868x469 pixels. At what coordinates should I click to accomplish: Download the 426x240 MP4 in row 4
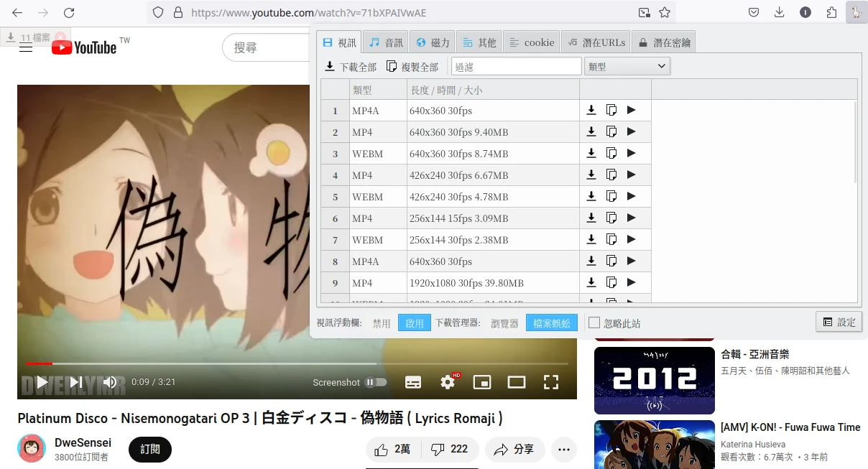click(591, 175)
